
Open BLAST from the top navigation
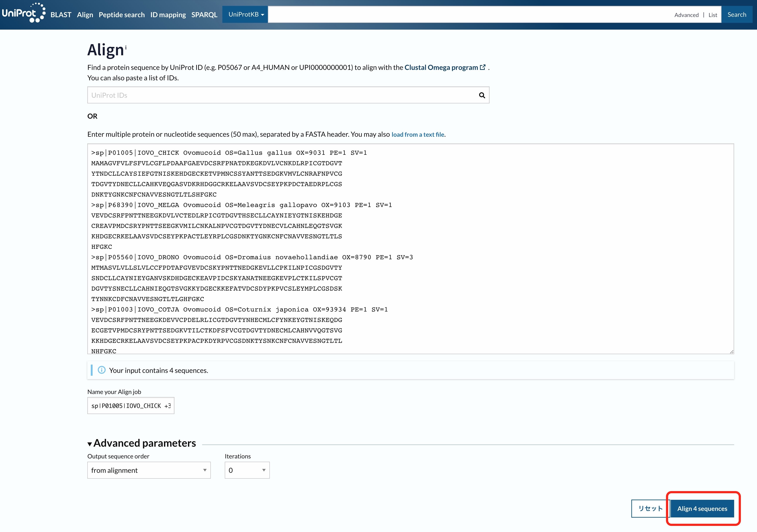tap(61, 15)
